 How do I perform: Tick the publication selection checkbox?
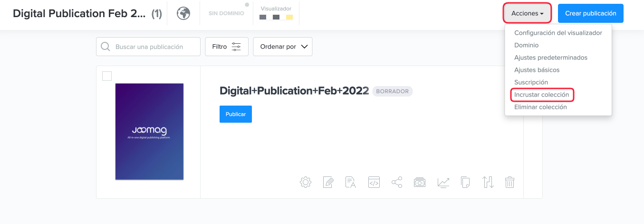107,76
